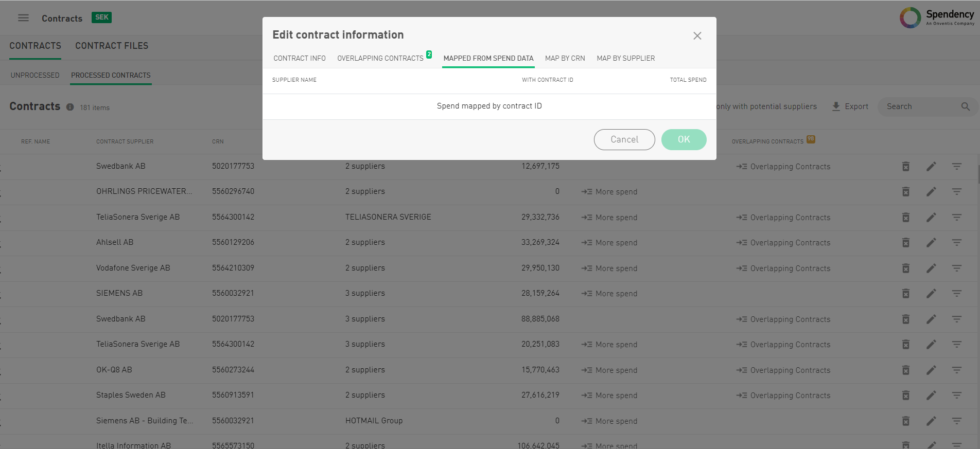Click the search magnifier icon
Screen dimensions: 980x449
[x=965, y=106]
